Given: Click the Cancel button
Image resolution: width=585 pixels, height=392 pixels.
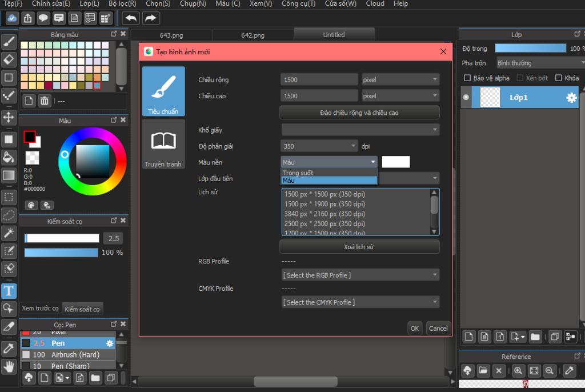Looking at the screenshot, I should [x=438, y=328].
